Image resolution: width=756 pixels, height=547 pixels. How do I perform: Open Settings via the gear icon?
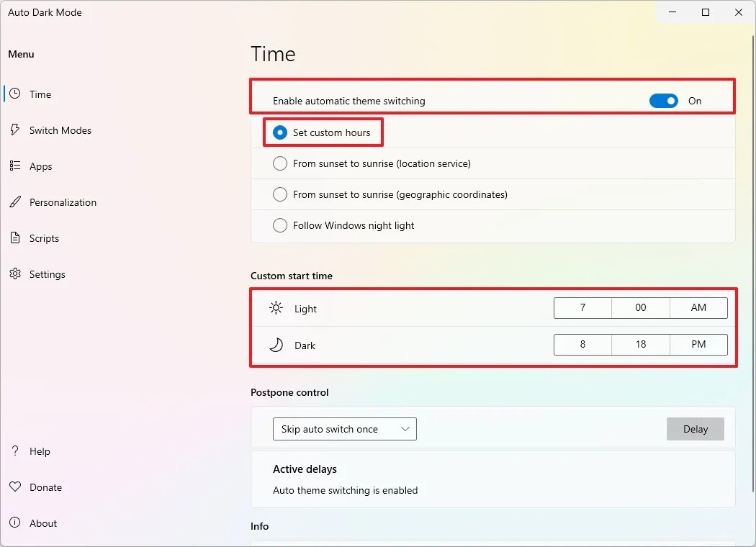pyautogui.click(x=14, y=274)
